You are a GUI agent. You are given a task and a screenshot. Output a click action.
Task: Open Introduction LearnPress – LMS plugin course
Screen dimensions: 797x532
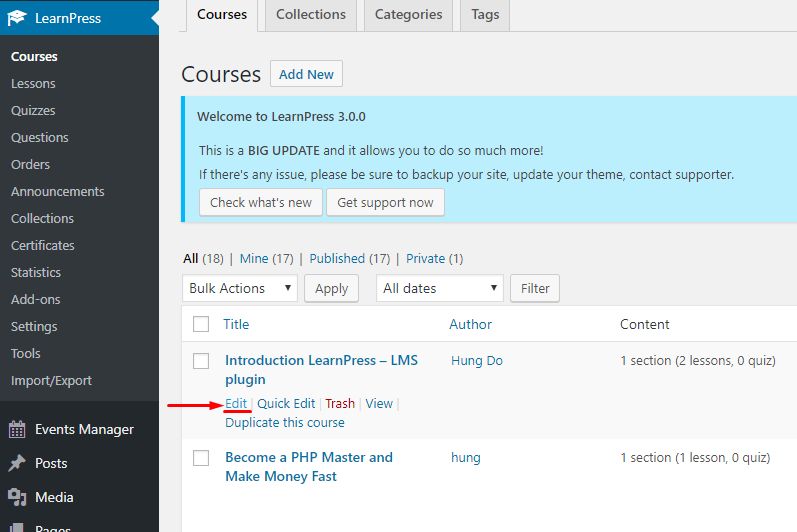pyautogui.click(x=321, y=370)
